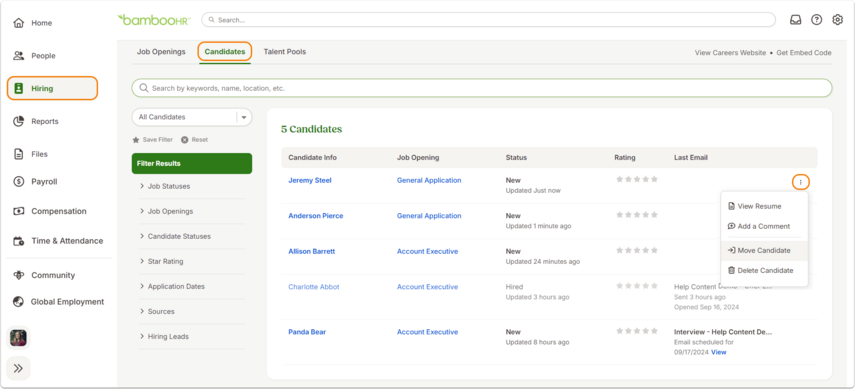Open Global Employment in sidebar
Viewport: 855px width, 389px height.
[58, 302]
